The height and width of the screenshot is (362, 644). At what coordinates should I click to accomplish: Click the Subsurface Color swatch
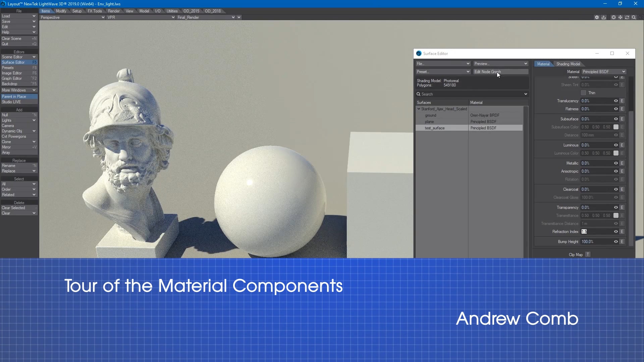pyautogui.click(x=616, y=127)
